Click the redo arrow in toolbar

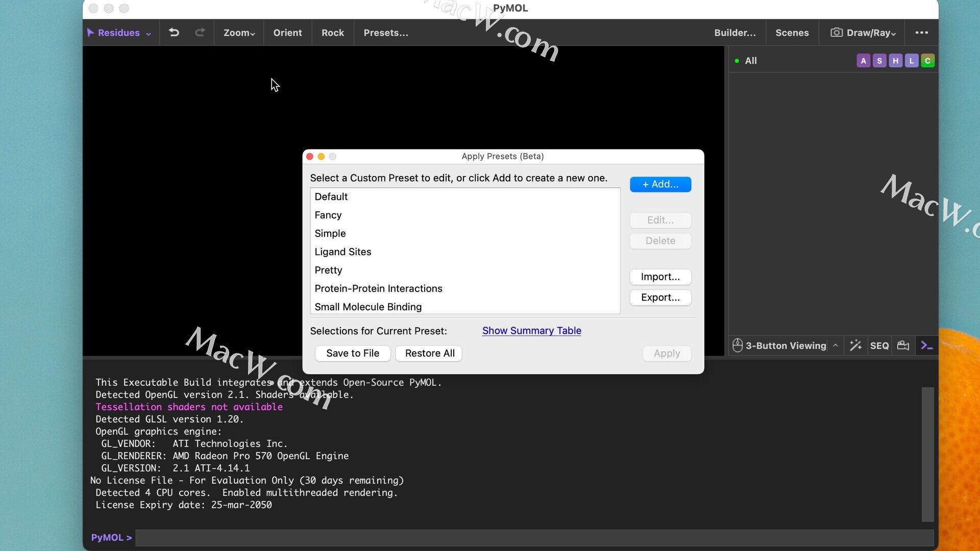tap(200, 33)
